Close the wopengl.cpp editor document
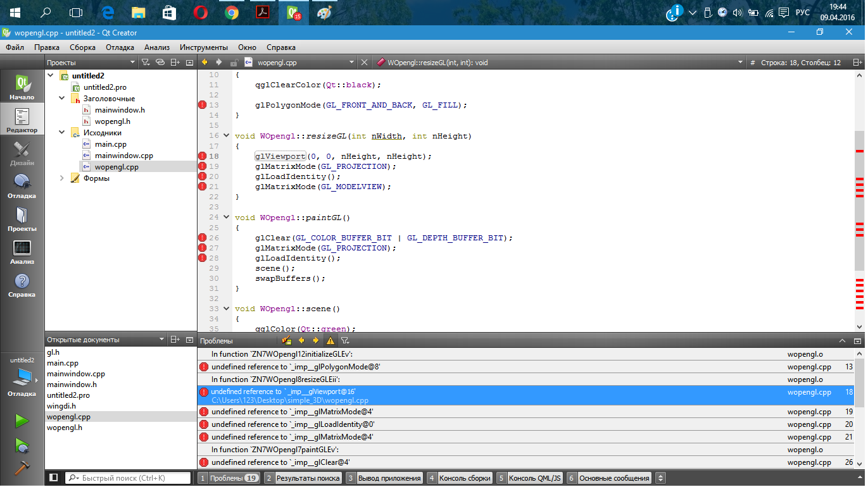868x487 pixels. 364,63
